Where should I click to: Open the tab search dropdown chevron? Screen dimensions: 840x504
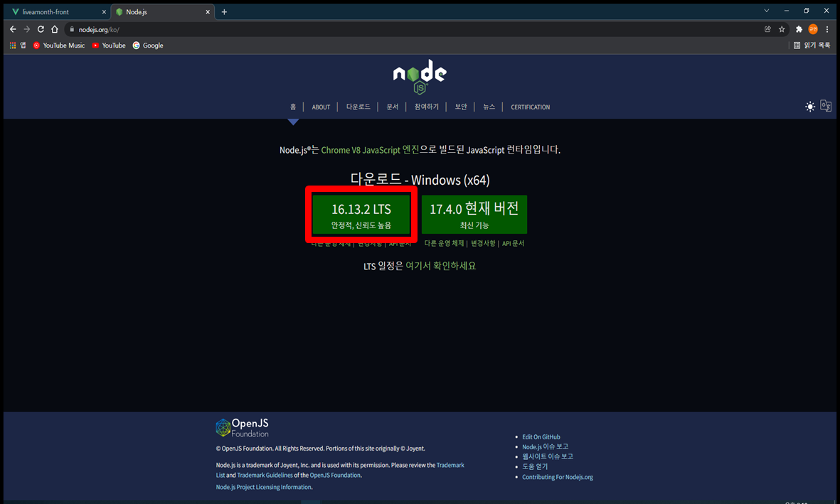[767, 11]
